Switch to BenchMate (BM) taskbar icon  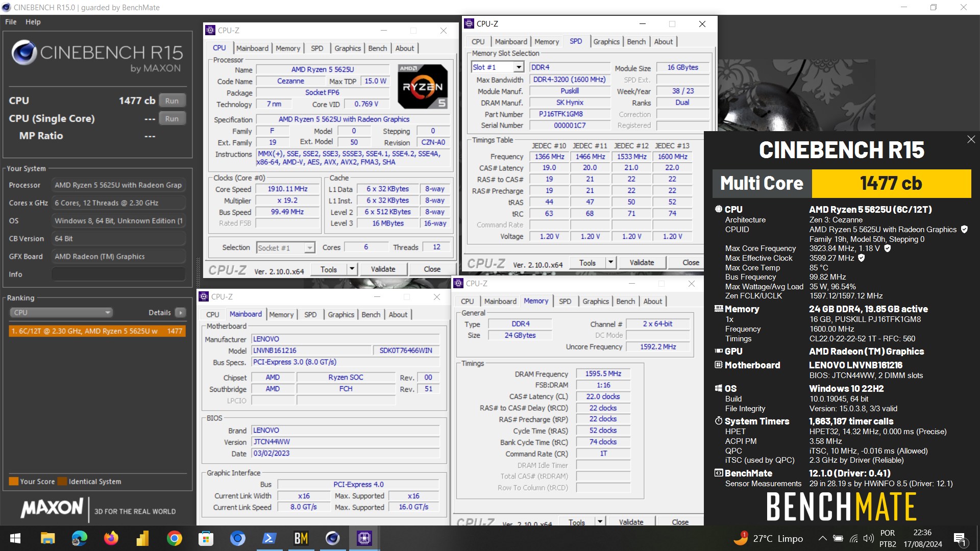[x=301, y=538]
